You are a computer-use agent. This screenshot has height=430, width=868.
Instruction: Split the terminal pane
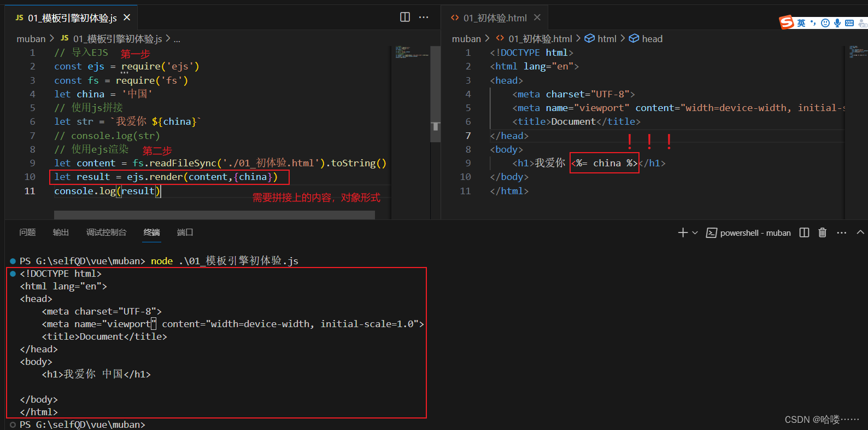[804, 233]
